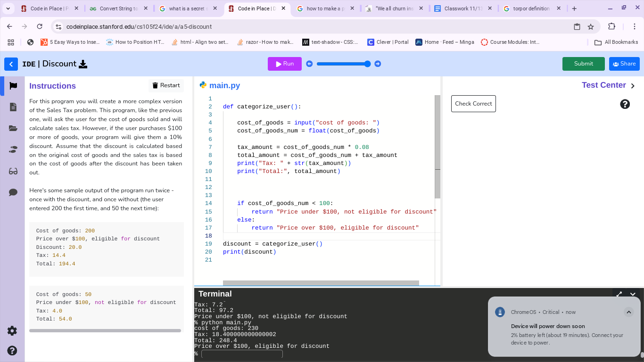The width and height of the screenshot is (644, 362).
Task: Click the back arrow next to IDE
Action: (x=11, y=64)
